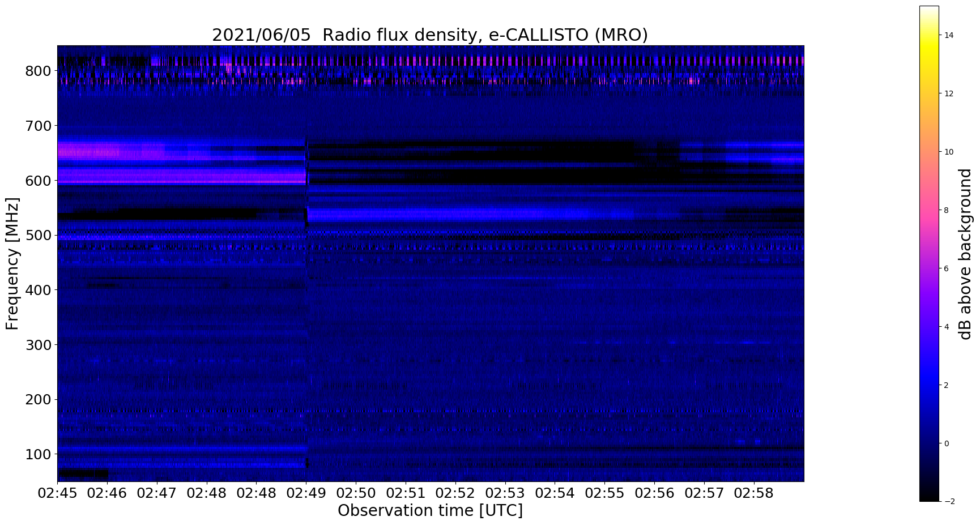
Task: Click the "Frequency [MHz]" axis label
Action: 12,263
